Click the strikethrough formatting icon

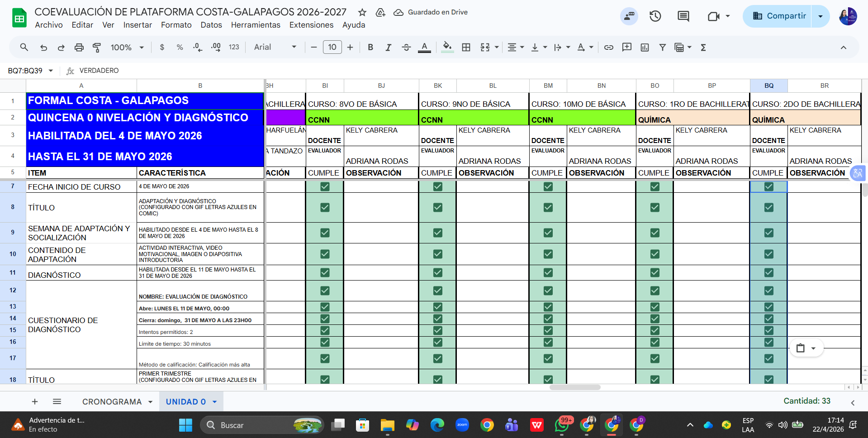[406, 48]
